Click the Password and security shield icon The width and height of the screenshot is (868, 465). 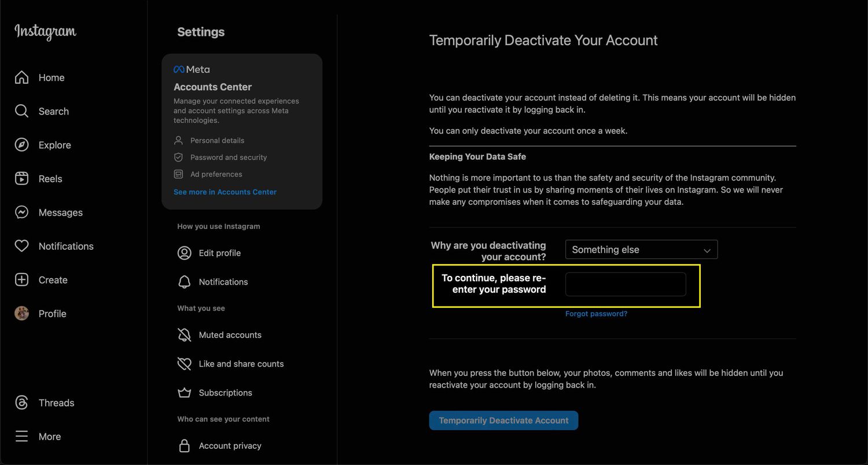click(x=178, y=157)
